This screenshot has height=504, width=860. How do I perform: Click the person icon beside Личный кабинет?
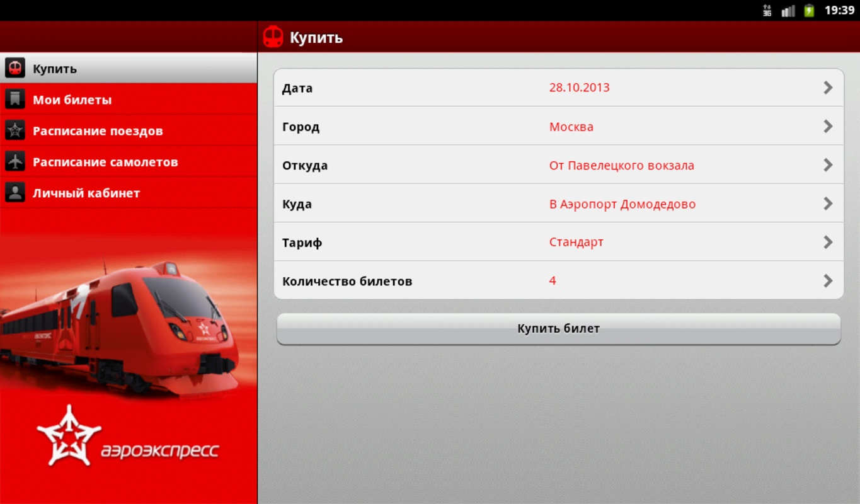tap(15, 193)
